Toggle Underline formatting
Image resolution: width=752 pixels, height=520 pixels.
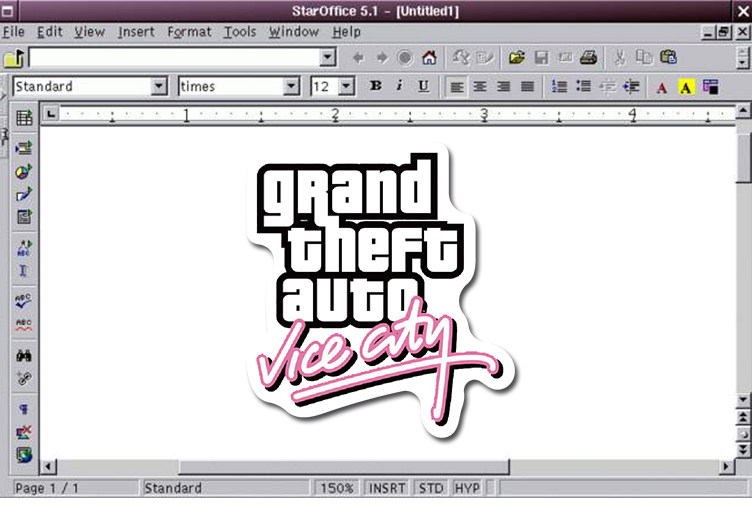(x=423, y=86)
